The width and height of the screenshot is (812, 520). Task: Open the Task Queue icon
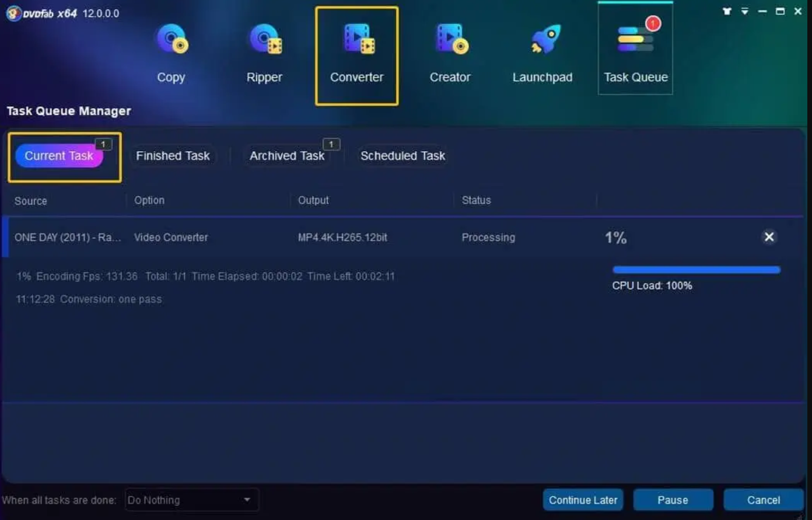(x=635, y=40)
